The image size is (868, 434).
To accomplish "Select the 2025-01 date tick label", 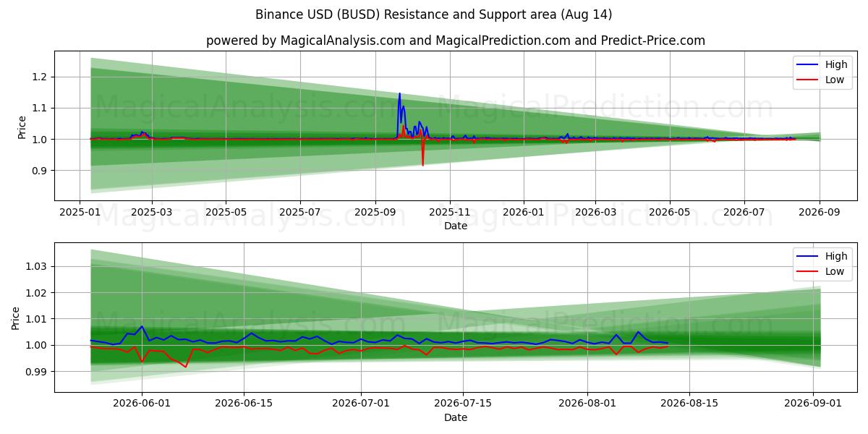I will tap(80, 212).
